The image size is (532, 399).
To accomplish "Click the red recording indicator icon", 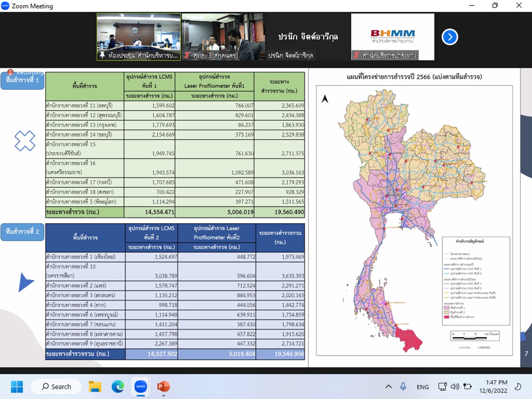I will point(10,72).
